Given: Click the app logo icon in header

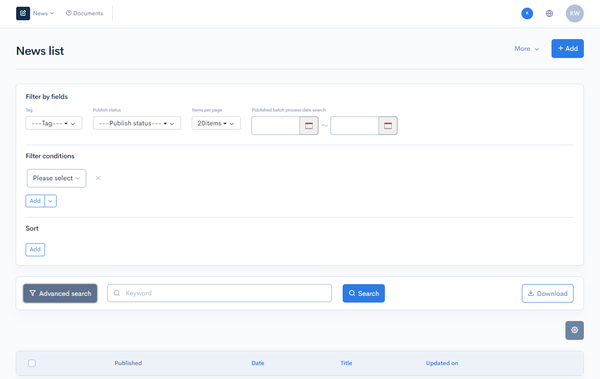Looking at the screenshot, I should 23,13.
